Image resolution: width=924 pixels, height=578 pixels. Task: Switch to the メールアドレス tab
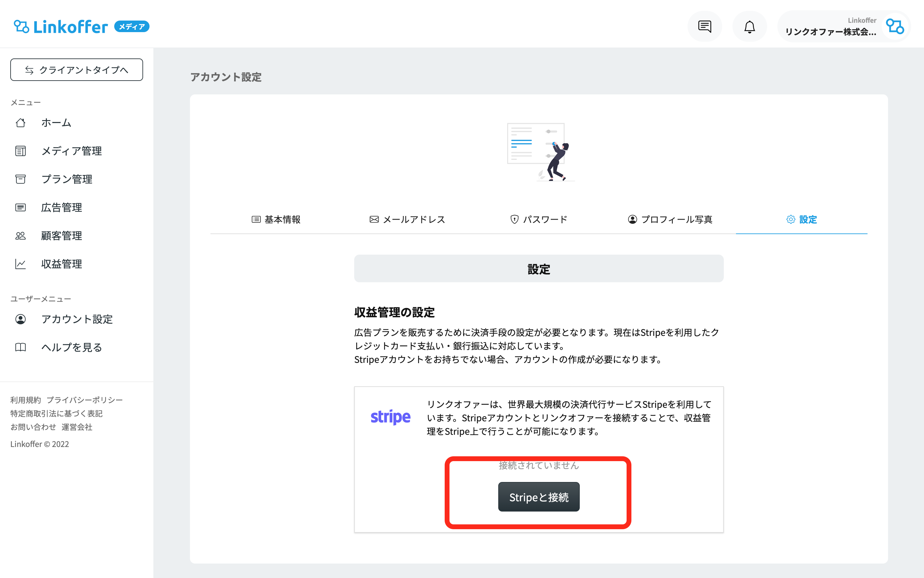[407, 219]
